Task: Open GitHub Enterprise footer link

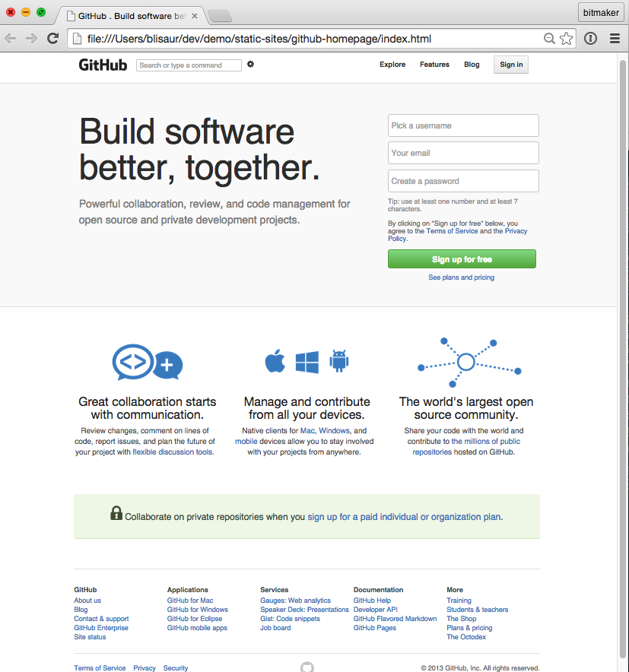Action: (100, 627)
